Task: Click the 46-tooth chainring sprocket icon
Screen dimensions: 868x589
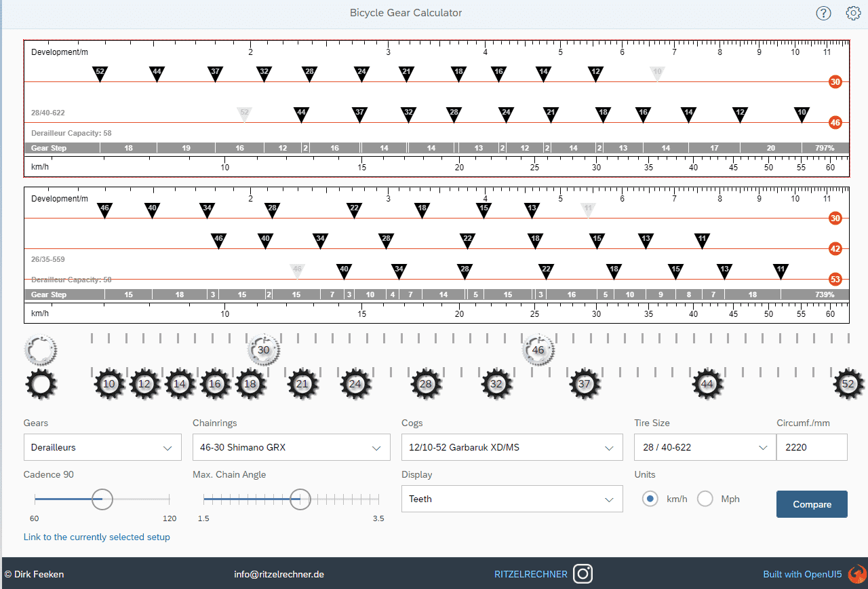Action: (x=538, y=350)
